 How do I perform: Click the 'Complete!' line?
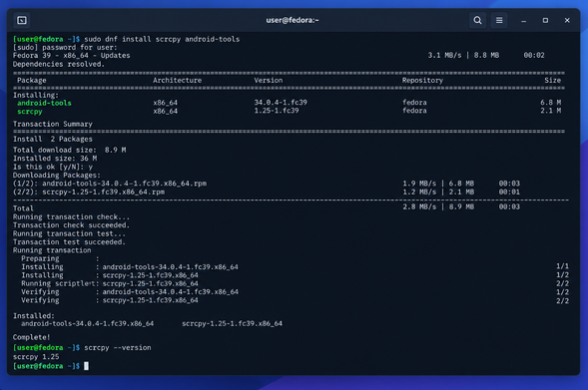pyautogui.click(x=32, y=337)
